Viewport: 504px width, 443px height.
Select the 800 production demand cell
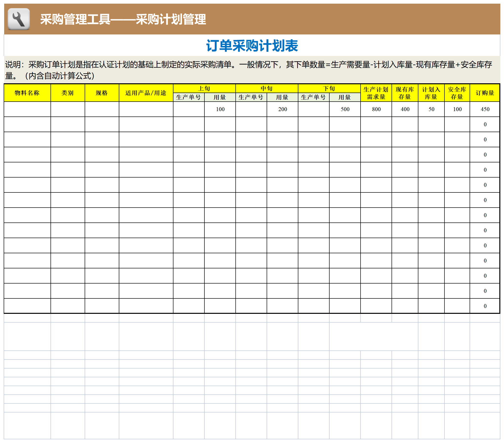pos(376,109)
